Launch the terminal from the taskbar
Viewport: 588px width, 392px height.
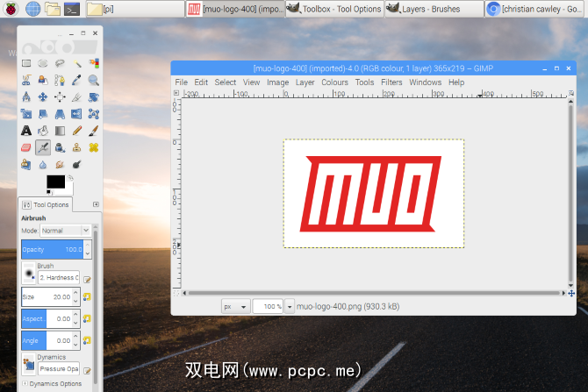point(72,9)
